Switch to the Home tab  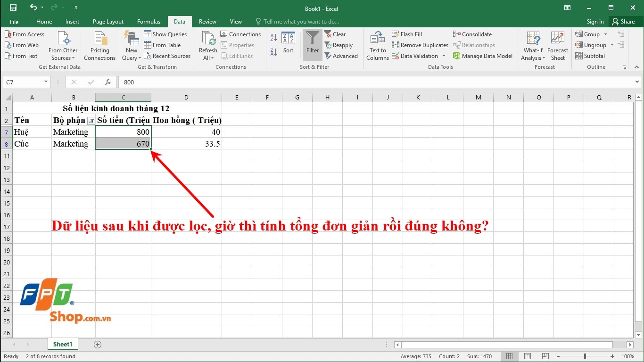pyautogui.click(x=44, y=22)
